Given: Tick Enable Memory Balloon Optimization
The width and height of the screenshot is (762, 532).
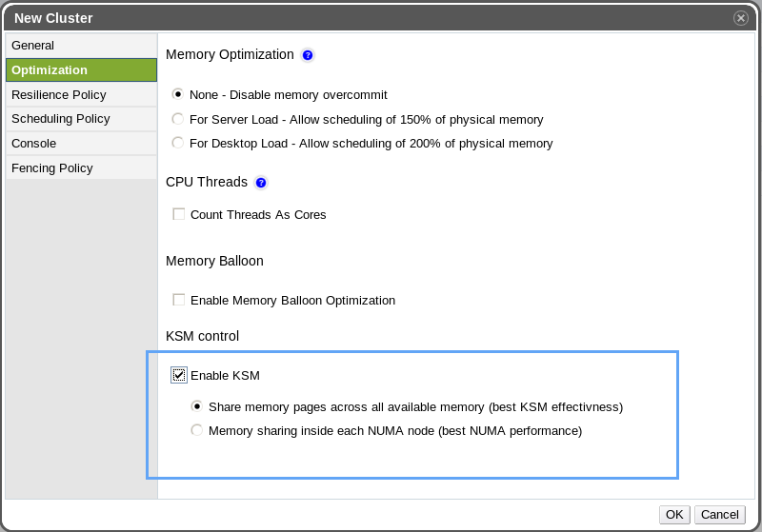Looking at the screenshot, I should pyautogui.click(x=179, y=300).
